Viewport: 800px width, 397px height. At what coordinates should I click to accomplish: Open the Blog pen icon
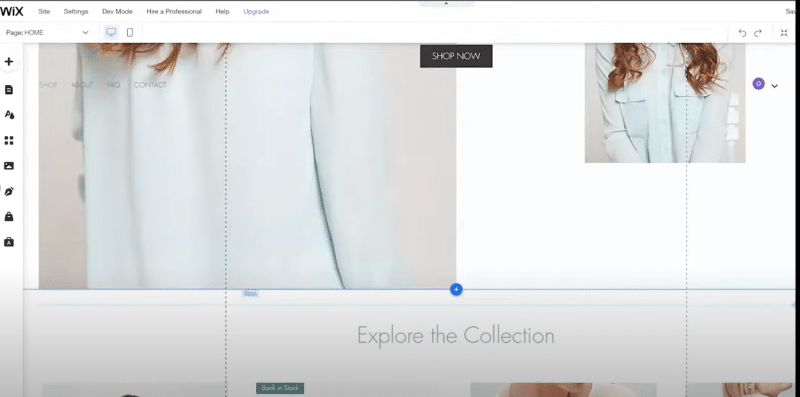pyautogui.click(x=9, y=191)
